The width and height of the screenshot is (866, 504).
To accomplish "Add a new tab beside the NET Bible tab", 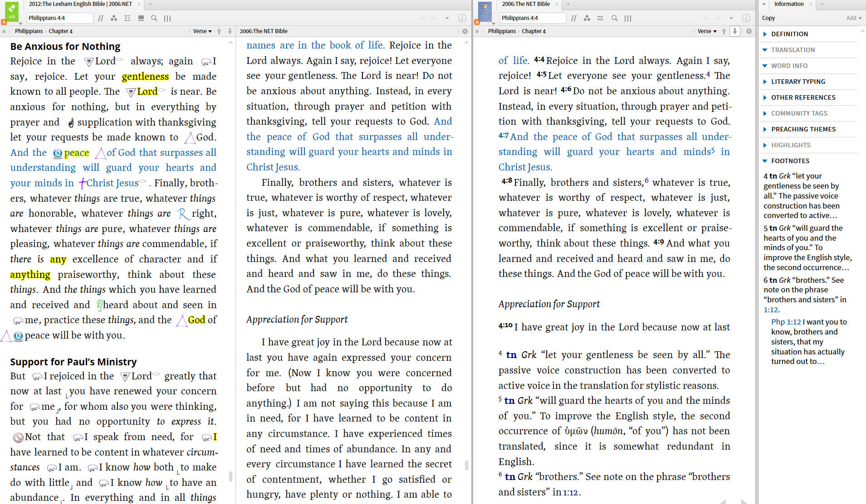I will coord(568,4).
